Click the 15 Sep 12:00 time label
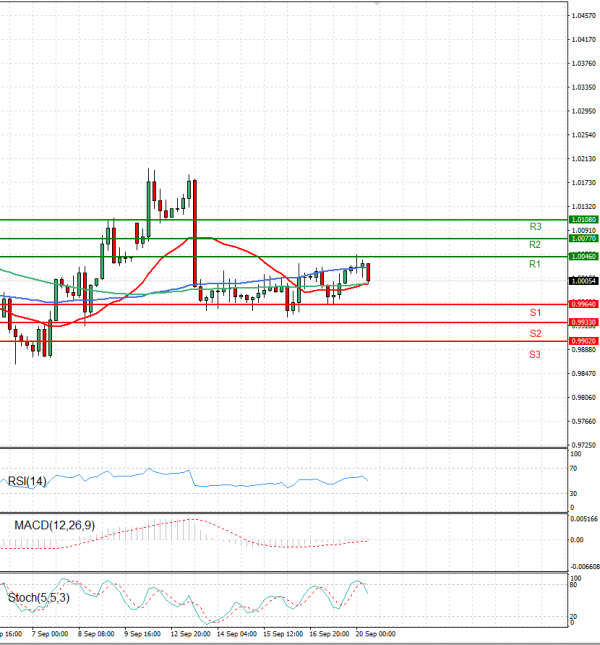The width and height of the screenshot is (600, 645). click(x=283, y=634)
